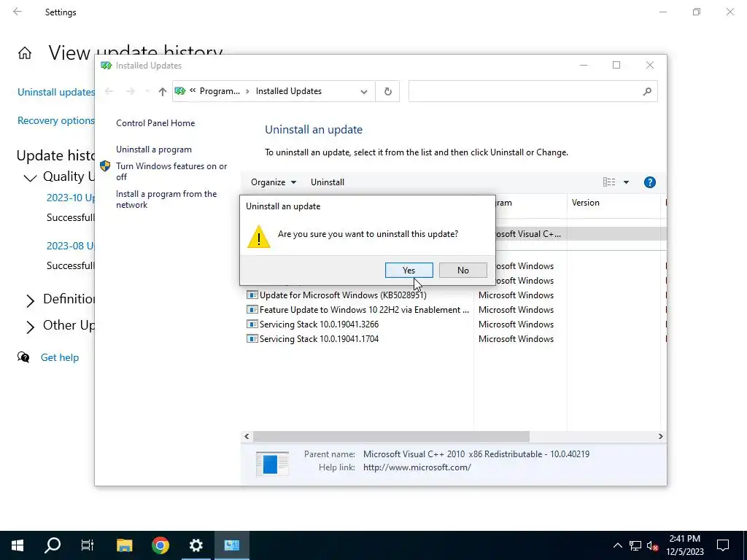The height and width of the screenshot is (560, 747).
Task: Click Get help chat icon
Action: point(23,357)
